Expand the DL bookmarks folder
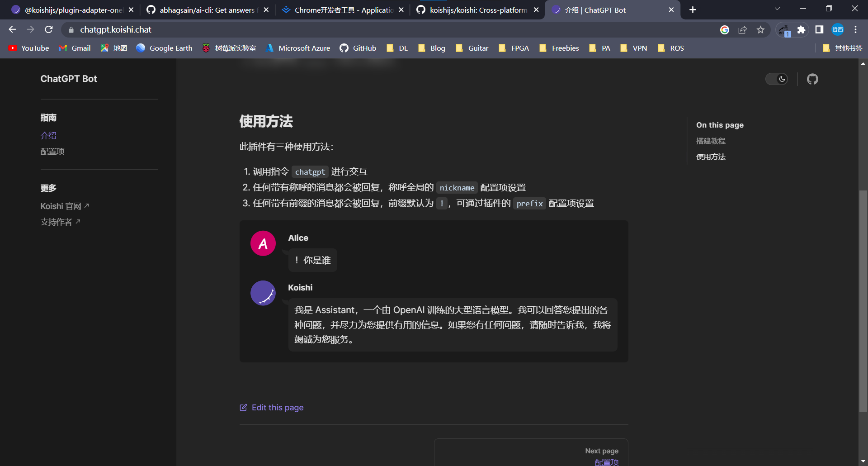 point(397,48)
